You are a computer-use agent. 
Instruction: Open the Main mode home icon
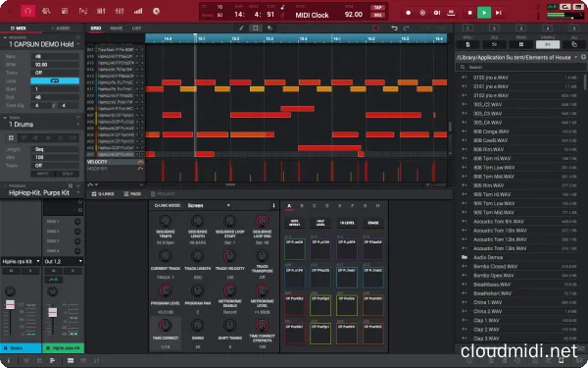27,11
